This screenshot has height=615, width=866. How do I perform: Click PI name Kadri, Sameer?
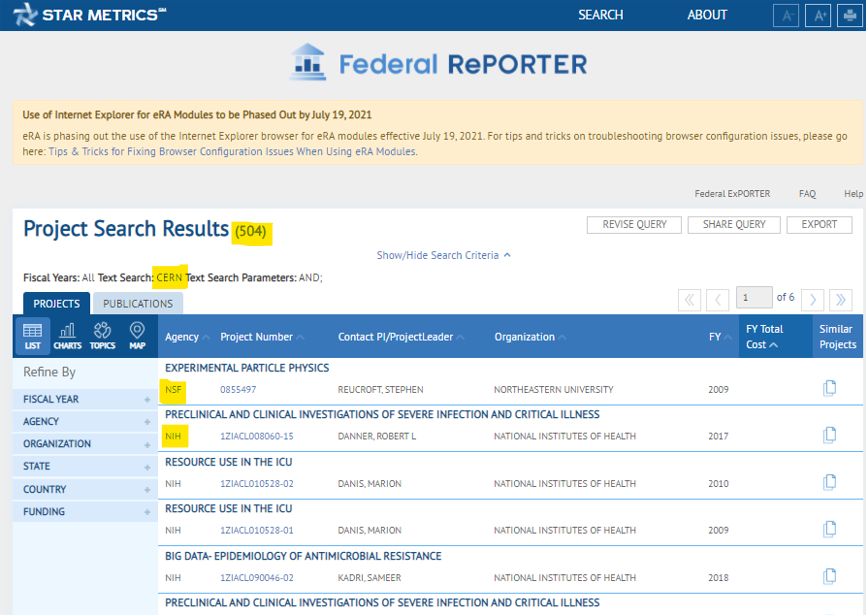[369, 578]
